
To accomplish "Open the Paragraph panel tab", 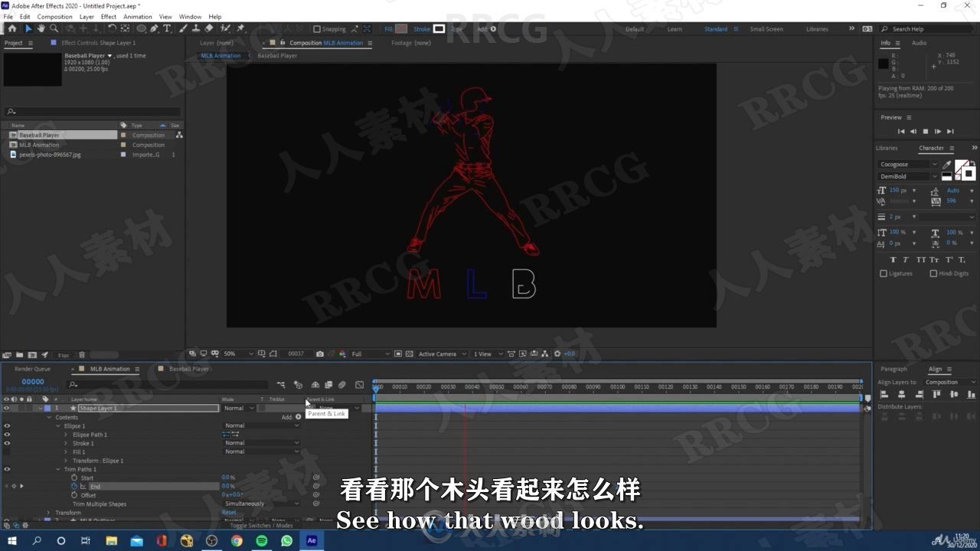I will pos(893,369).
